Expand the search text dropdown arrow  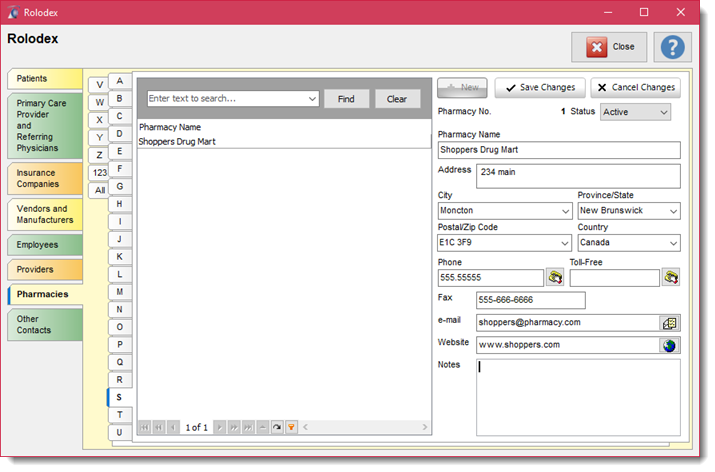tap(312, 99)
